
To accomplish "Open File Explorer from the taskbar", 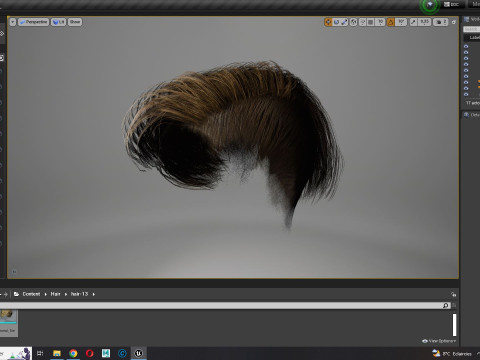I will coord(57,353).
